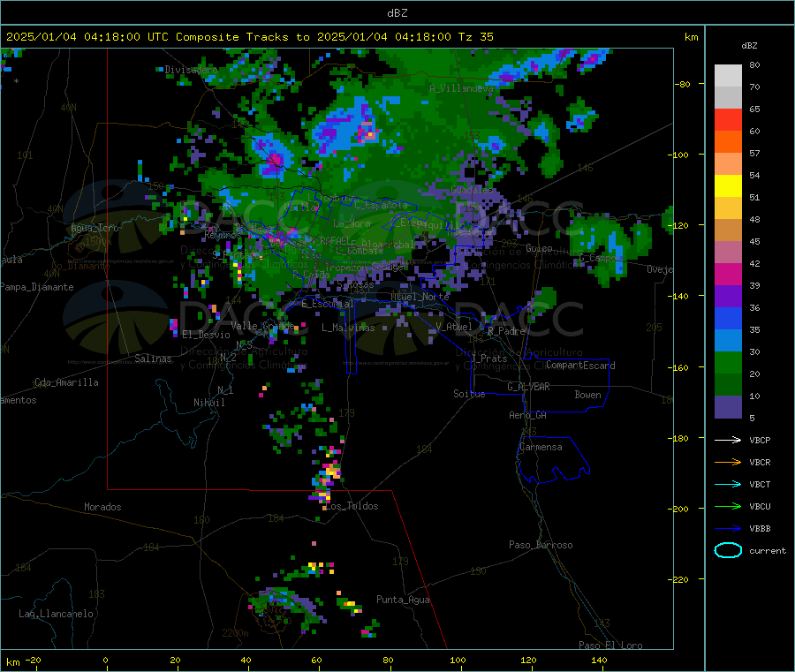Click the Divisadero location label

(191, 70)
